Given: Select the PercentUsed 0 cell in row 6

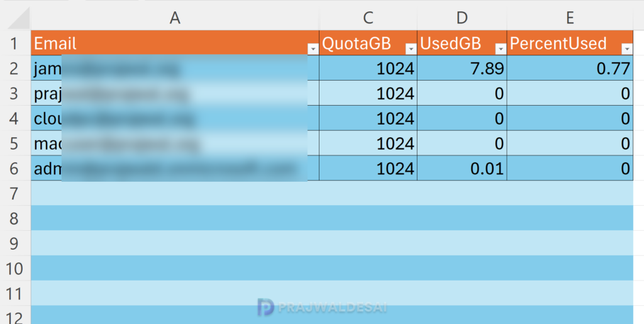Looking at the screenshot, I should [570, 169].
